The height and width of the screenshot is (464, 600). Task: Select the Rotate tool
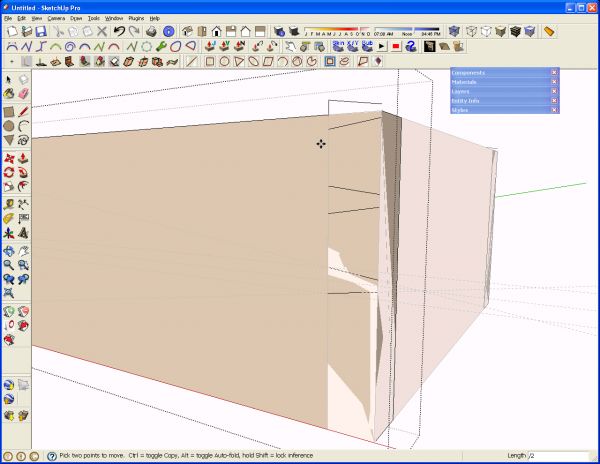point(9,173)
